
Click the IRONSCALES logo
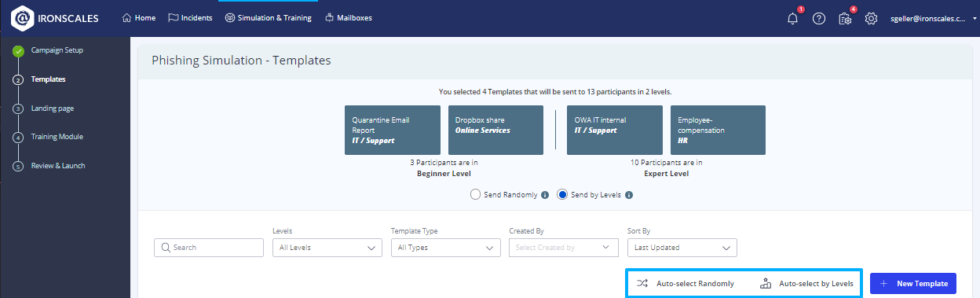tap(55, 18)
